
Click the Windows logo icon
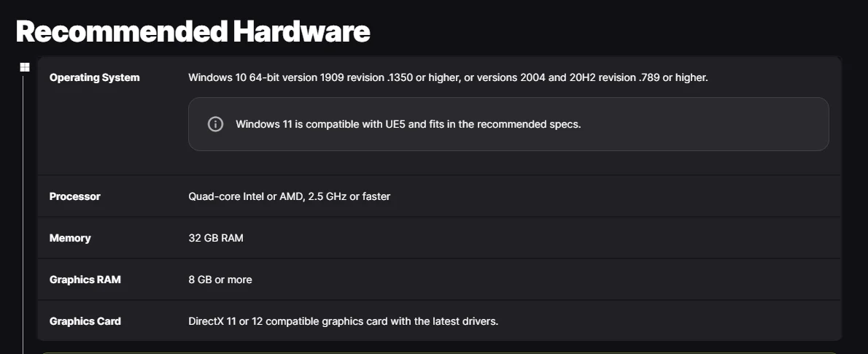25,67
